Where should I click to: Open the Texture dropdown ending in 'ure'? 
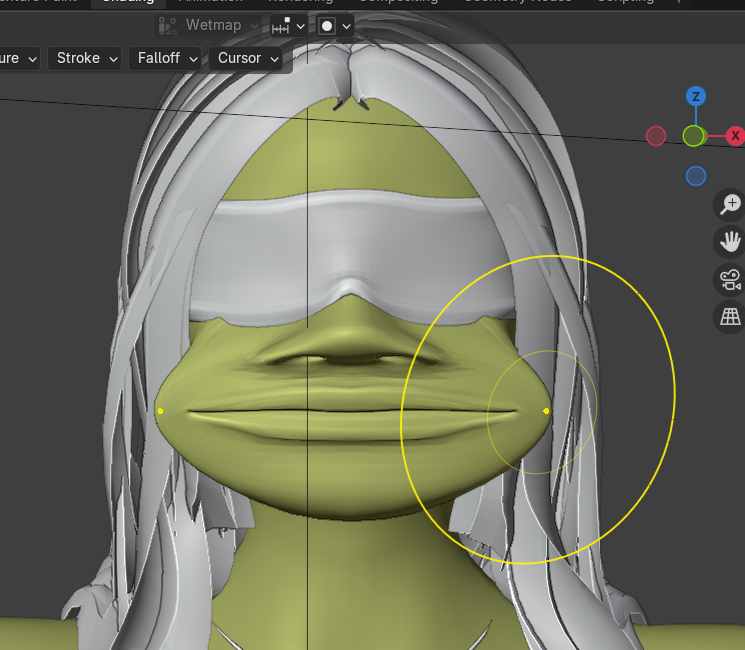(x=19, y=58)
